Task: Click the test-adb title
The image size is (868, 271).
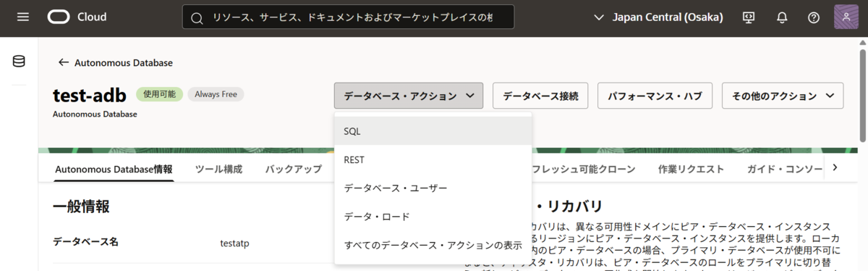Action: click(90, 95)
